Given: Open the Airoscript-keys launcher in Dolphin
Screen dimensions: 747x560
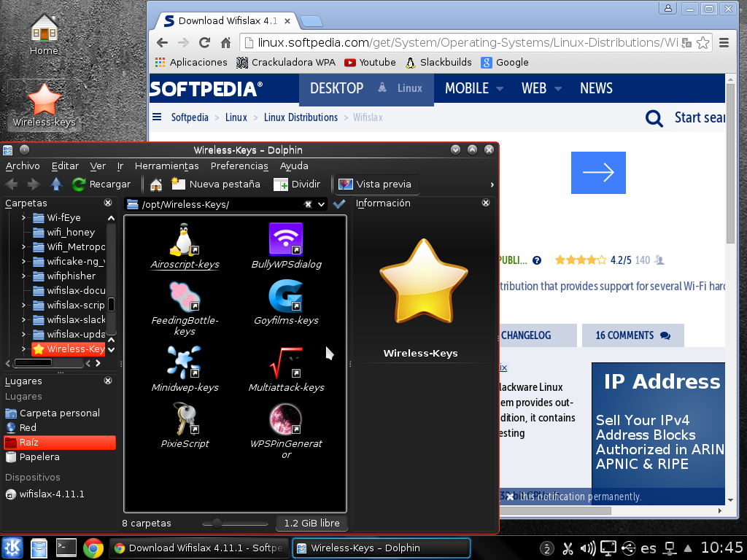Looking at the screenshot, I should (185, 246).
